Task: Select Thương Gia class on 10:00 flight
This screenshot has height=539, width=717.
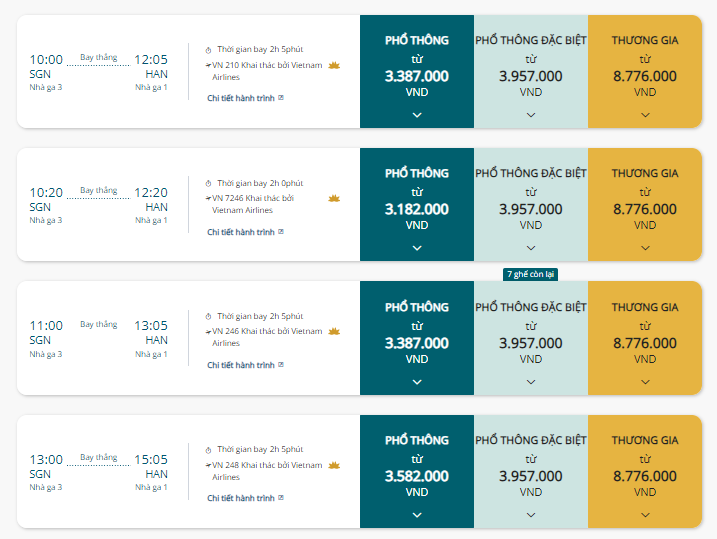Action: coord(645,72)
